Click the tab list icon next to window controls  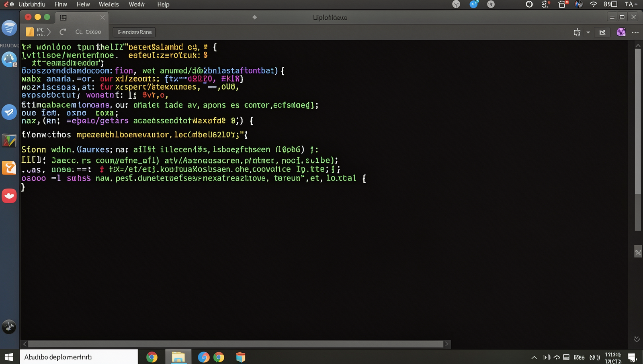tap(63, 18)
